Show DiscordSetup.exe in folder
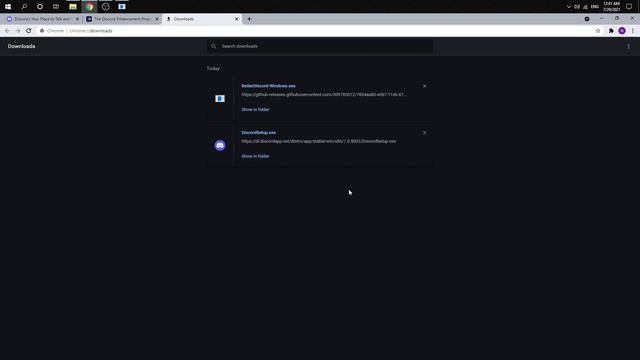This screenshot has width=640, height=360. tap(255, 156)
